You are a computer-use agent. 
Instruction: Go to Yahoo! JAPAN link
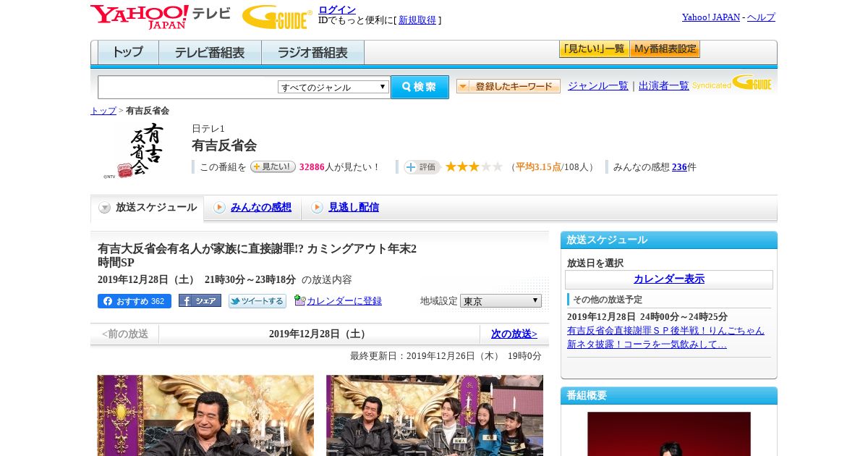pos(711,17)
